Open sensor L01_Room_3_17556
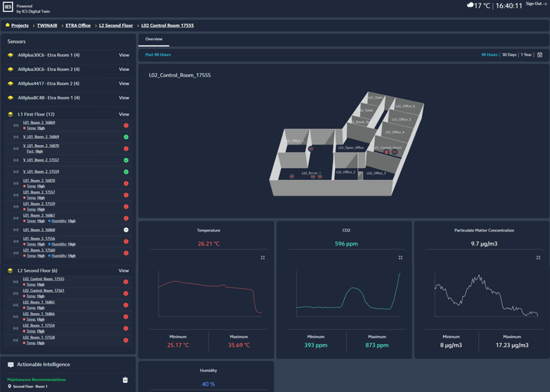This screenshot has height=392, width=550. (x=39, y=239)
